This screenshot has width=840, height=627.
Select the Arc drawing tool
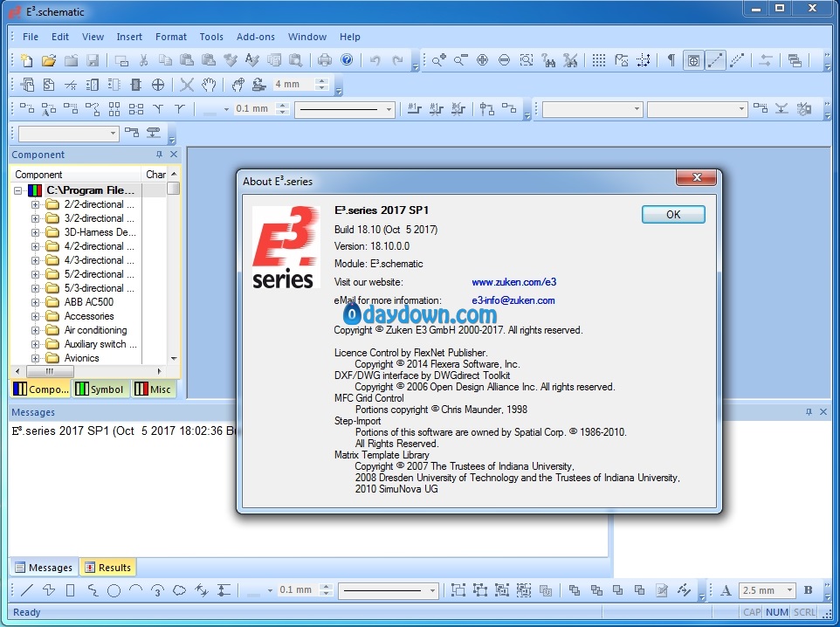tap(135, 590)
